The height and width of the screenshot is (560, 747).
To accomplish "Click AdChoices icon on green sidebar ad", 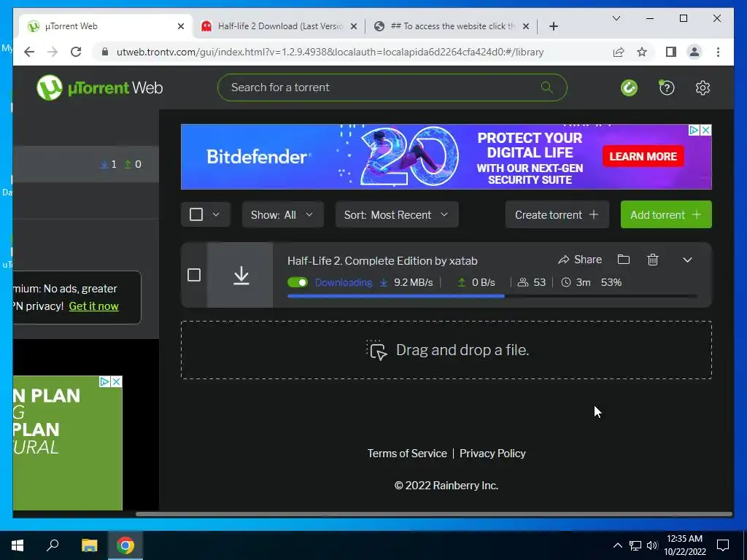I will 105,381.
